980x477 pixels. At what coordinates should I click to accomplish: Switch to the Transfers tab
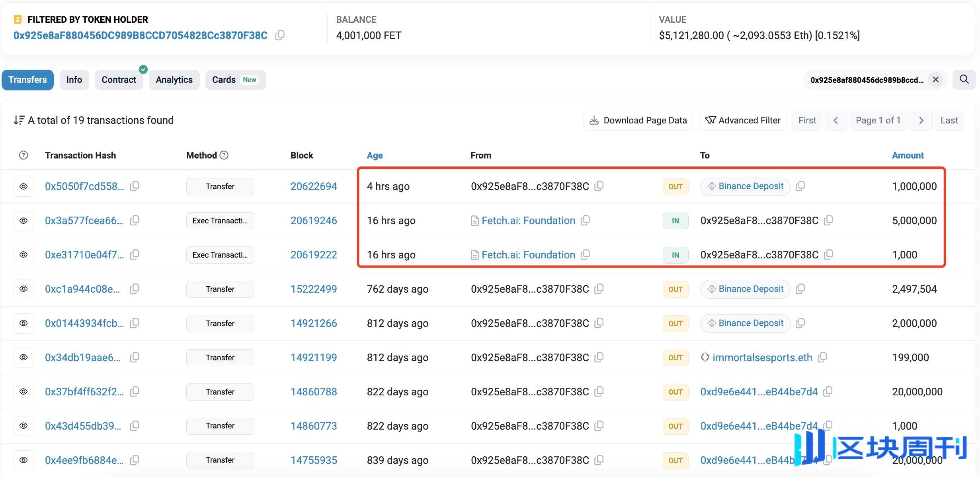pyautogui.click(x=27, y=80)
